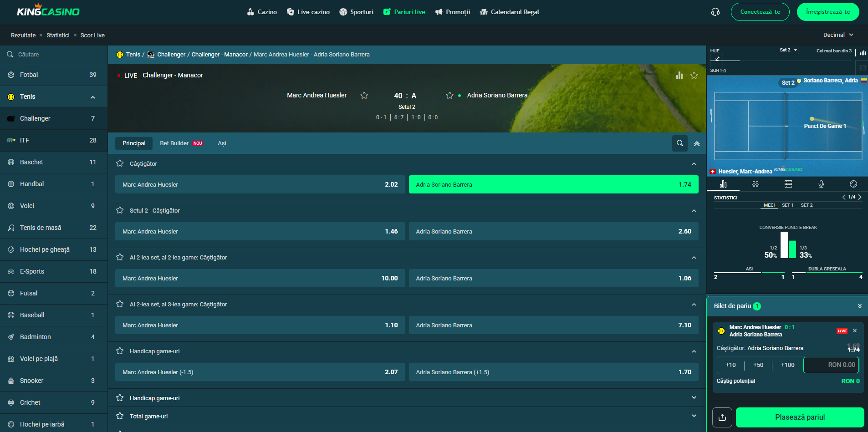Switch statistics to SET 1 tab

click(787, 205)
